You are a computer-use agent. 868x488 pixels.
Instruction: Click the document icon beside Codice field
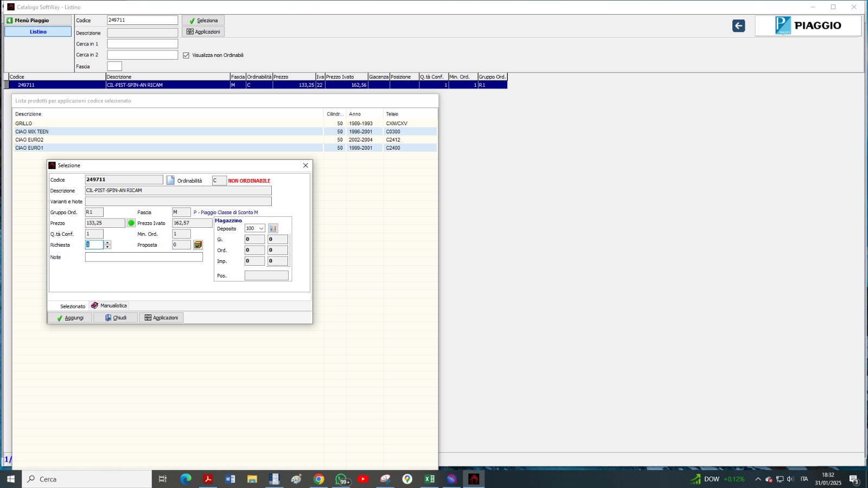point(170,180)
